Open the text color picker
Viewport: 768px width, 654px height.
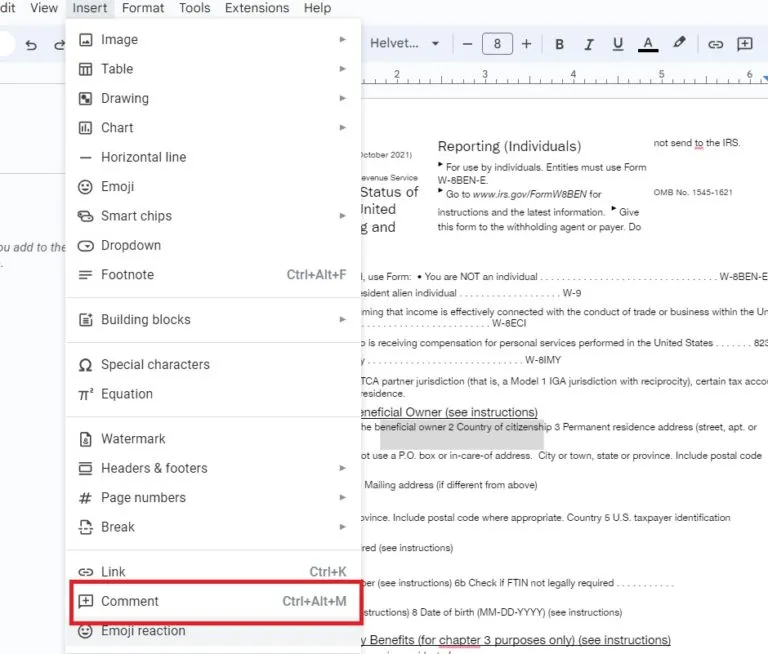[x=648, y=44]
